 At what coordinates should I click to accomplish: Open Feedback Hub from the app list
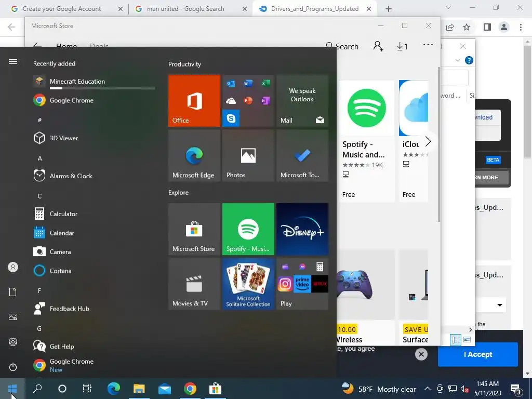click(x=94, y=309)
